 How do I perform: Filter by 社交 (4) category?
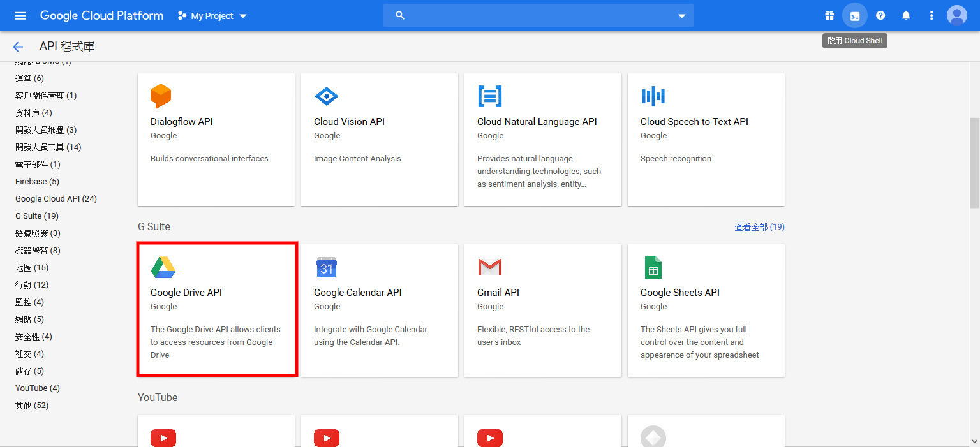pos(29,354)
